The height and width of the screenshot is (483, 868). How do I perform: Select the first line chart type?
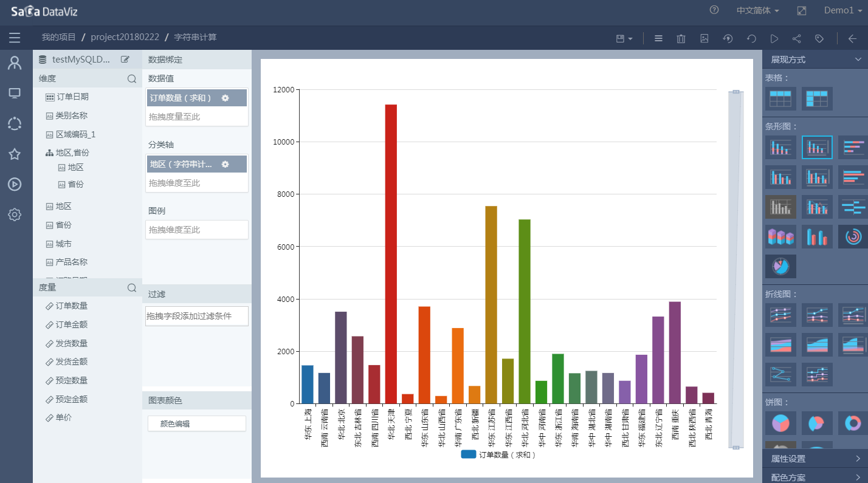tap(780, 315)
